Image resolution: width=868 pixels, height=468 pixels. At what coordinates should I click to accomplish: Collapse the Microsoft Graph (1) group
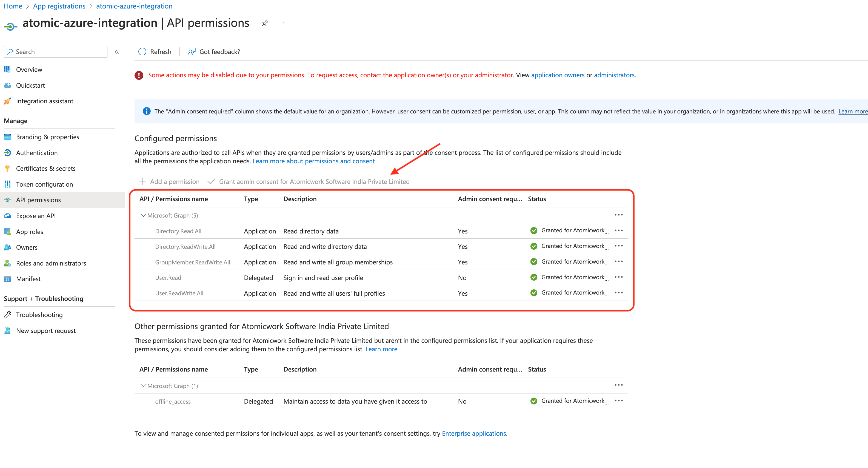143,386
